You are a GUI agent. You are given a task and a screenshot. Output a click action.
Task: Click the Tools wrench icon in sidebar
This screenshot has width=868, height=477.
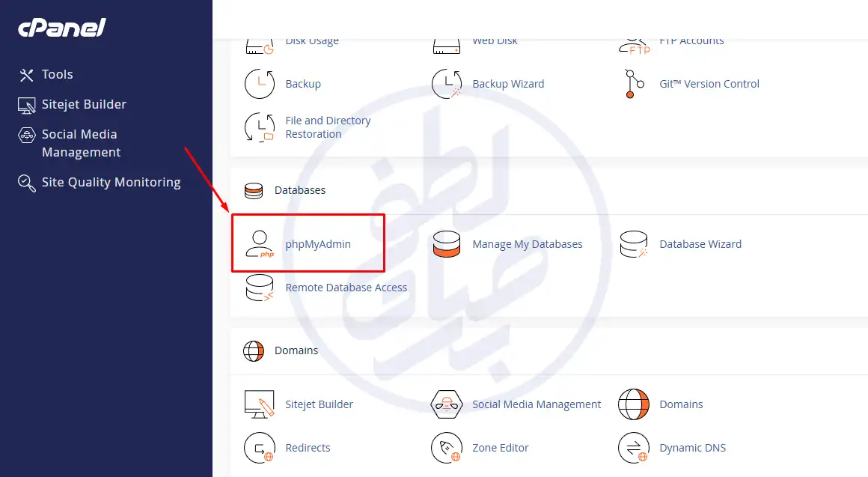point(27,75)
